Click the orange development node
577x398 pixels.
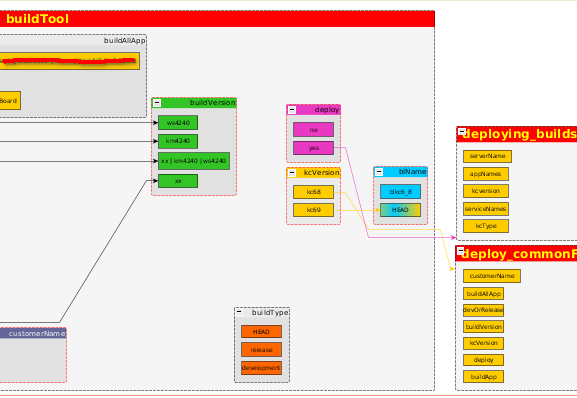262,368
